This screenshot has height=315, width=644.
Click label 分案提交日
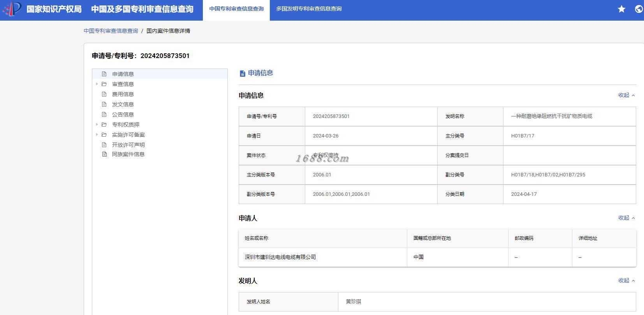click(x=457, y=155)
